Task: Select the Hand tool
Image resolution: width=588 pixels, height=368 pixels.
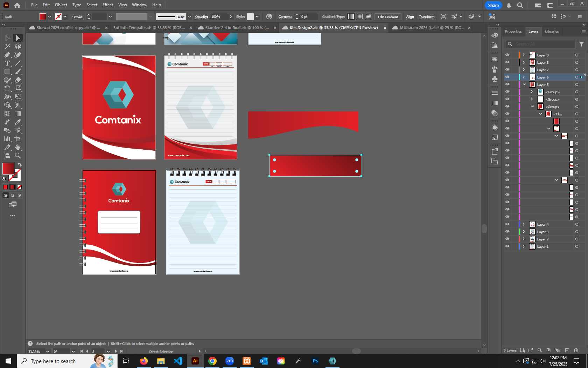Action: (x=18, y=147)
